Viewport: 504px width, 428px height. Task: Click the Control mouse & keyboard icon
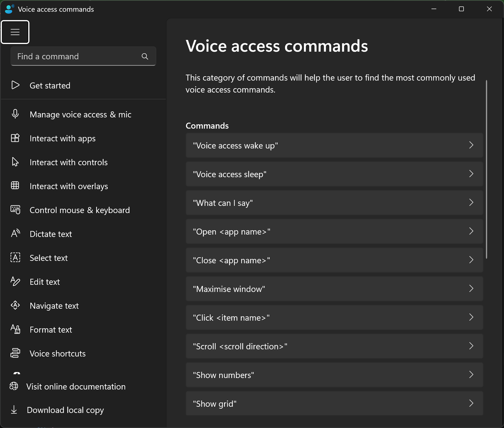(x=15, y=210)
